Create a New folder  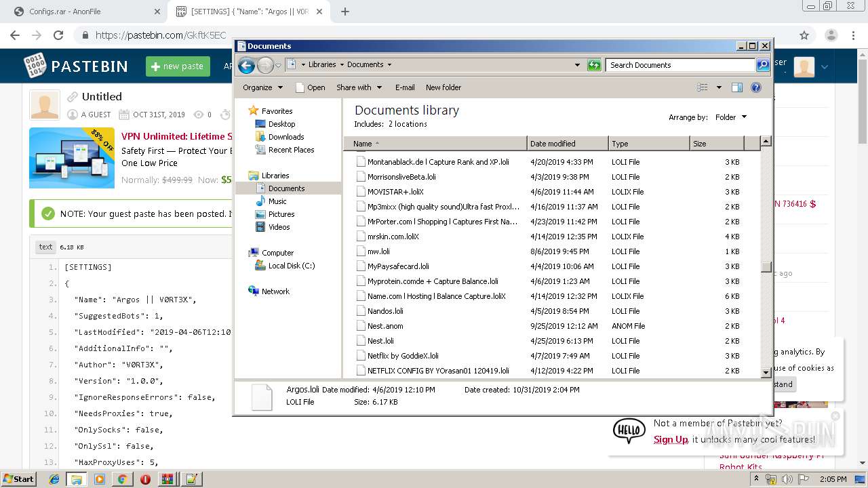(x=443, y=87)
